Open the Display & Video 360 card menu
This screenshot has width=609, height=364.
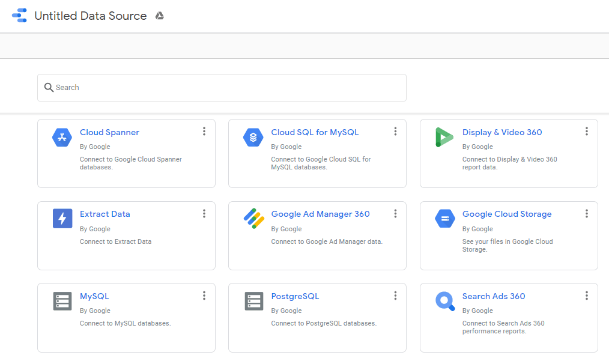point(587,131)
